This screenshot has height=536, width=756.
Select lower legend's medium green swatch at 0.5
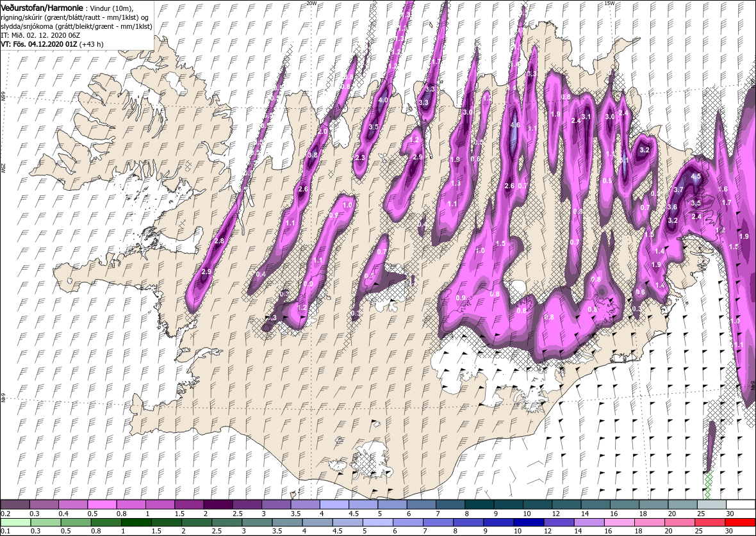76,523
